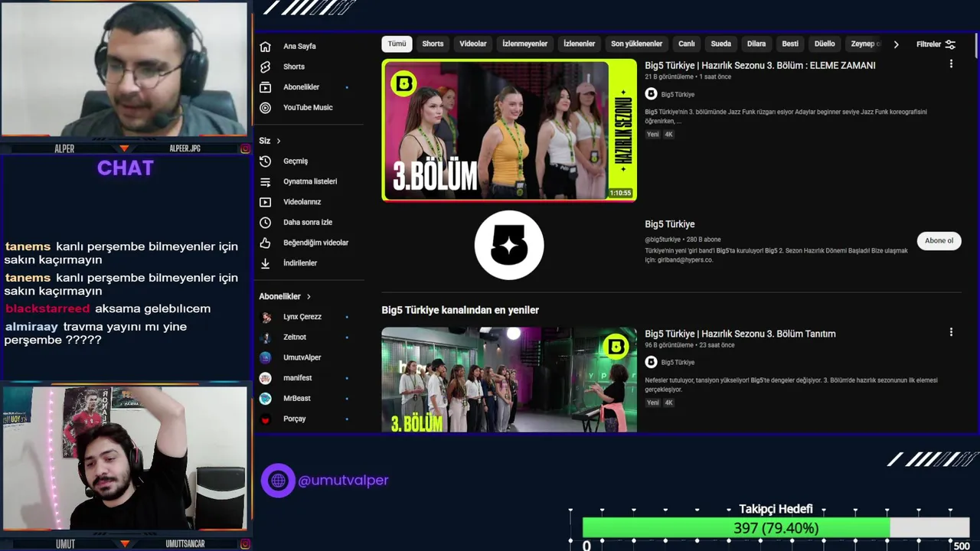Screen dimensions: 980x551
Task: Select the Shorts filter chip
Action: (433, 44)
